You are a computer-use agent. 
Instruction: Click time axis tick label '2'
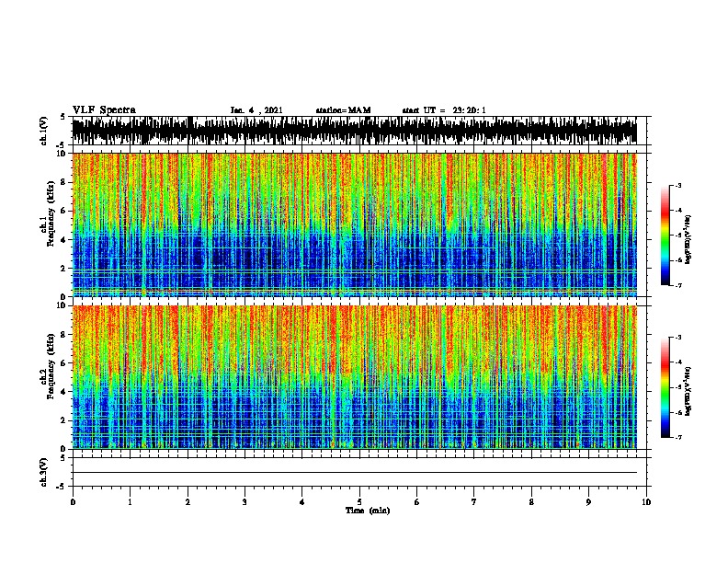click(188, 501)
